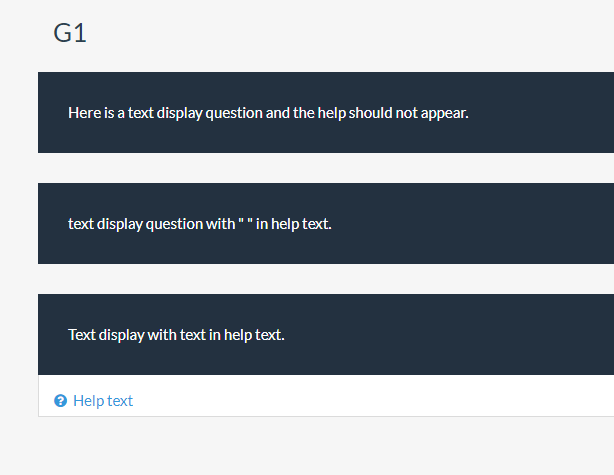Click the empty quotes in second question
The image size is (614, 475).
click(245, 223)
